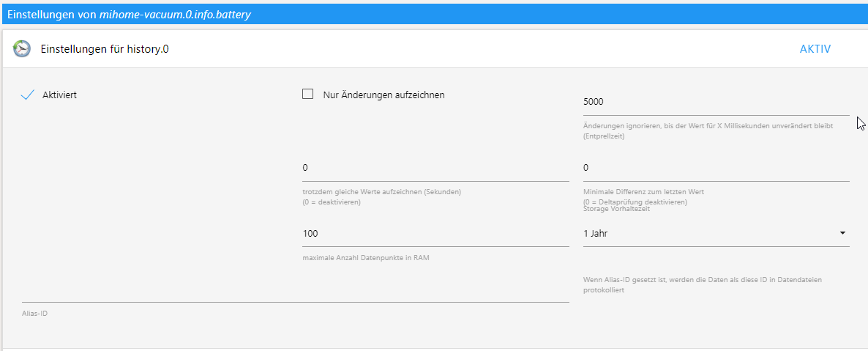Click the gleiche Werte aufzeichnen seconds field
The width and height of the screenshot is (868, 351).
pos(435,168)
